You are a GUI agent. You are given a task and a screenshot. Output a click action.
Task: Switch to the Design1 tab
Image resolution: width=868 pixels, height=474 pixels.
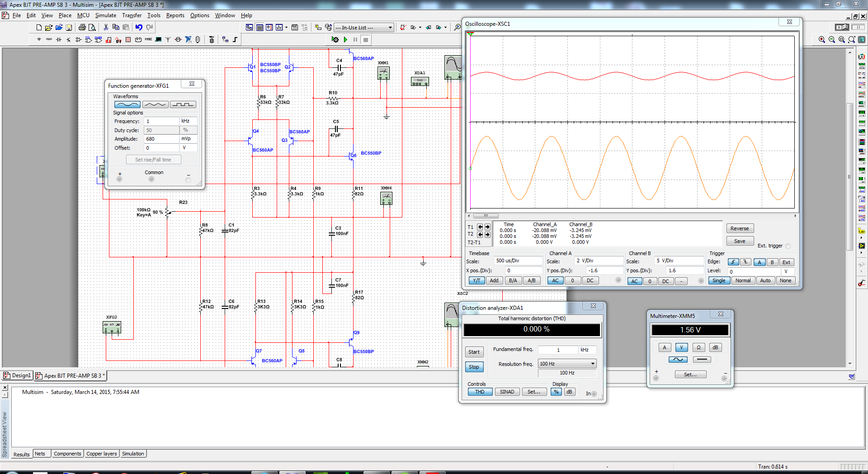click(x=18, y=375)
